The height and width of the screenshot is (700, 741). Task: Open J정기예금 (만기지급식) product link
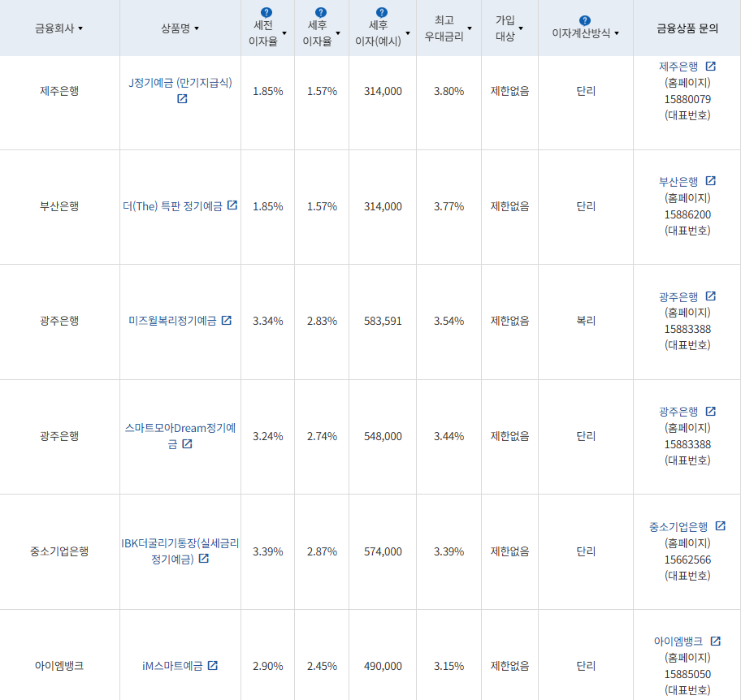pos(180,83)
